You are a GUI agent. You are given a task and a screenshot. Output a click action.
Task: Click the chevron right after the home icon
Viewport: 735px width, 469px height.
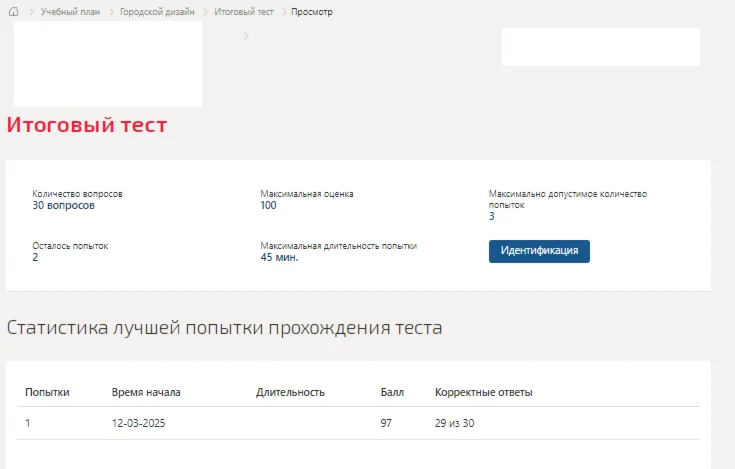pyautogui.click(x=31, y=12)
